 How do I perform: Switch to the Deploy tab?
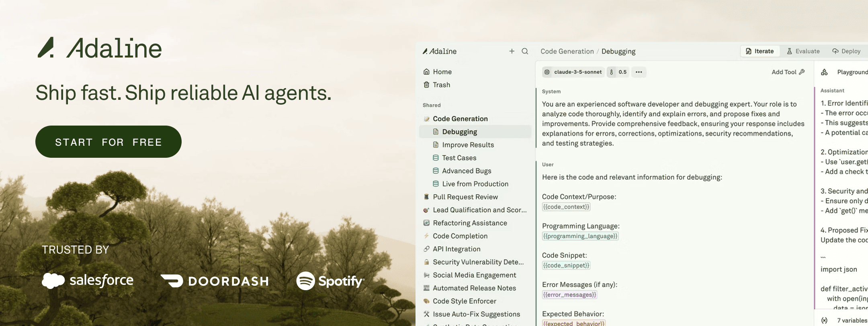pyautogui.click(x=846, y=51)
